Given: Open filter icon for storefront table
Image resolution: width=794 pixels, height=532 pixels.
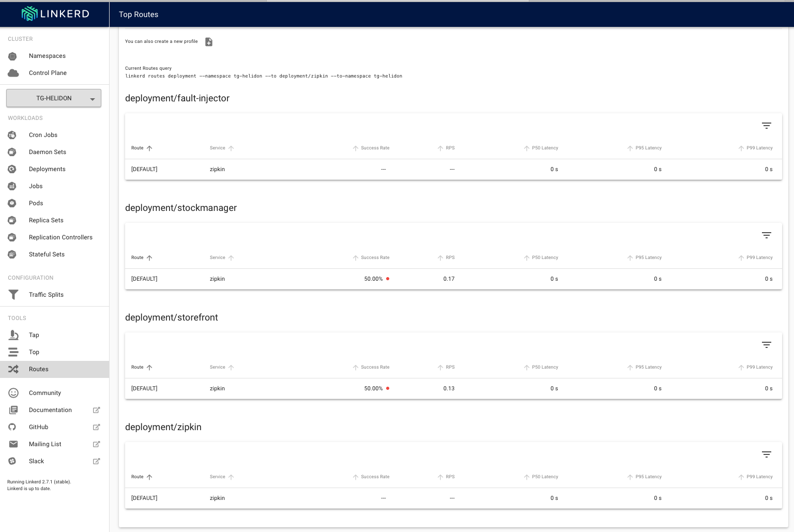Looking at the screenshot, I should [x=767, y=345].
